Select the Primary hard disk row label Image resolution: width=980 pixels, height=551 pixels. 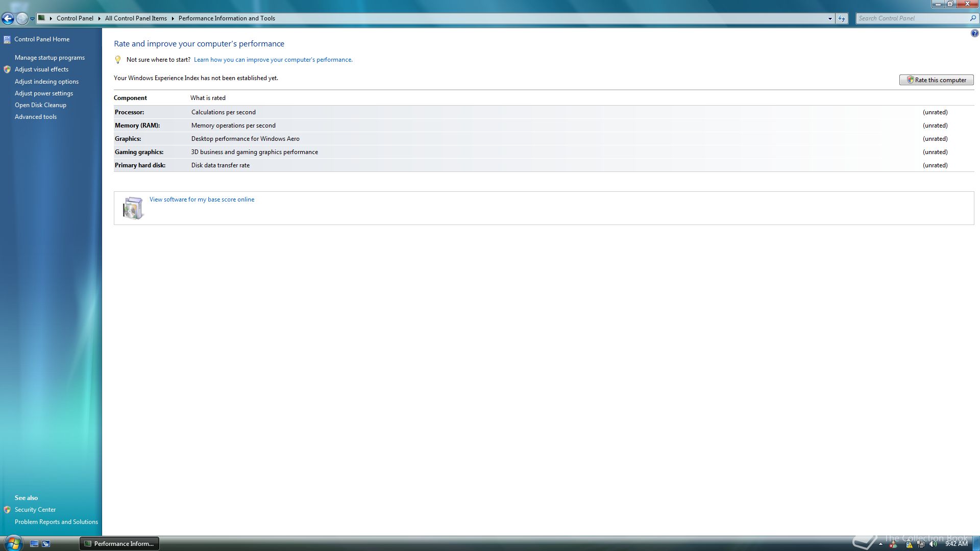pos(140,165)
